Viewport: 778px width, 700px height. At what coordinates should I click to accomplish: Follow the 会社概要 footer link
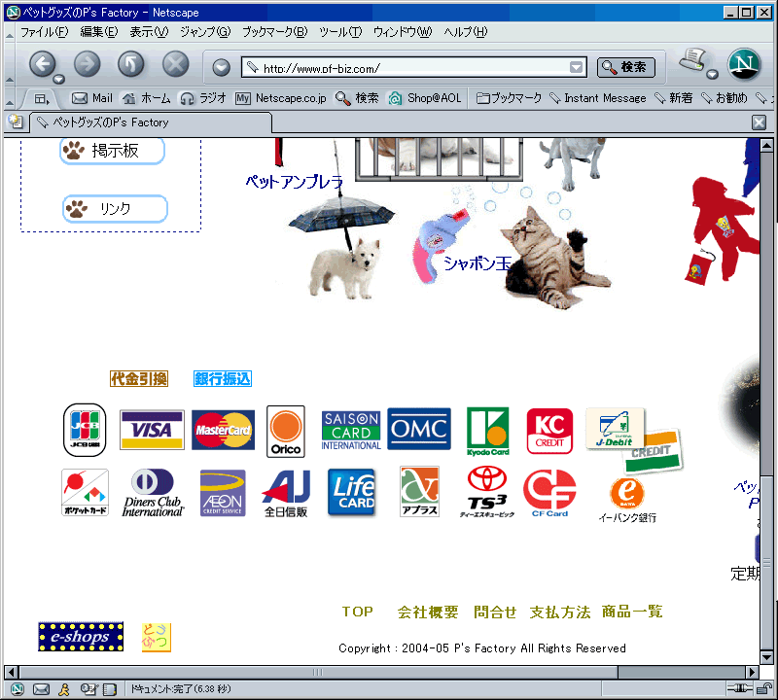point(428,612)
